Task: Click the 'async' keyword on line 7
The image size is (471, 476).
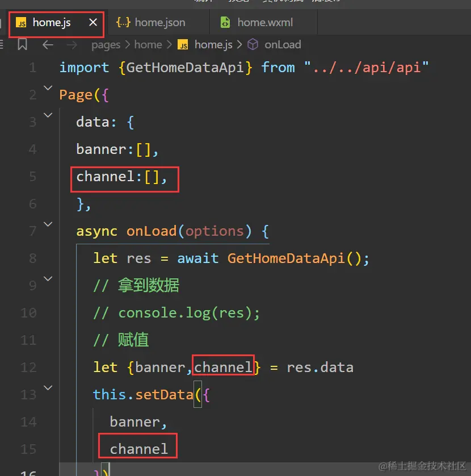Action: point(96,231)
